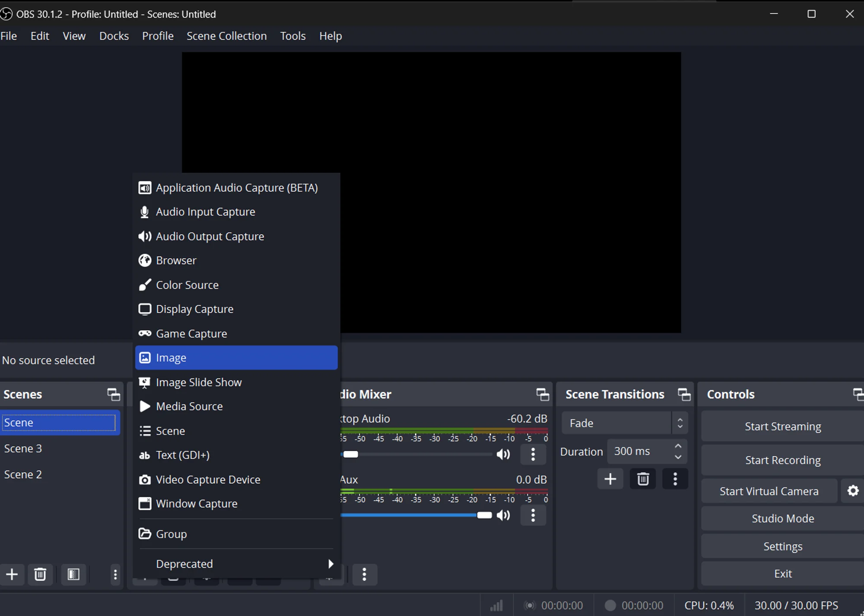Undock the Scene Transitions panel
The image size is (864, 616).
(684, 394)
